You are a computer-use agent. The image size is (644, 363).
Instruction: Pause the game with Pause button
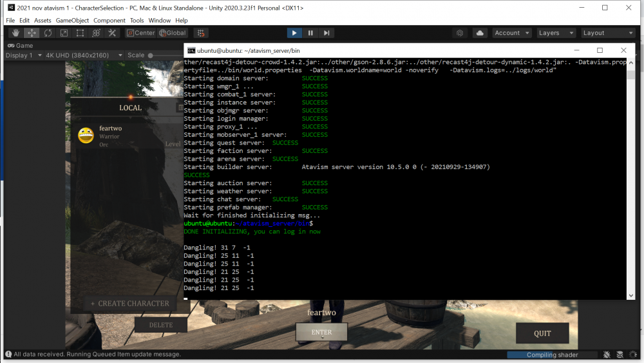pos(310,33)
